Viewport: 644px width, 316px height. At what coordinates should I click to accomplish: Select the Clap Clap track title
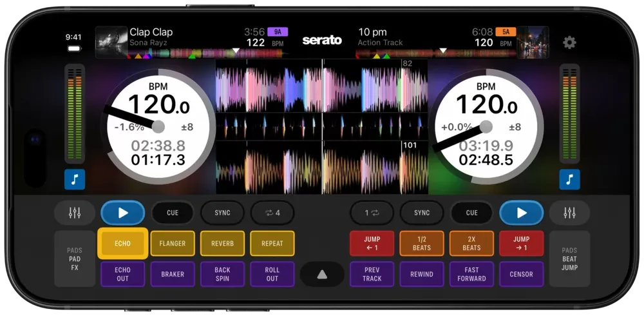(x=151, y=32)
